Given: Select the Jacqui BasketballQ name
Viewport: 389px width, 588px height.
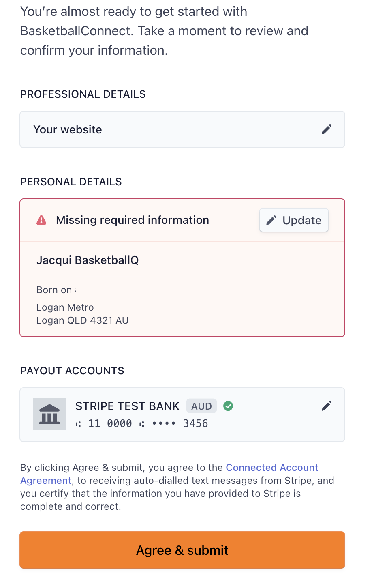Looking at the screenshot, I should [x=88, y=260].
